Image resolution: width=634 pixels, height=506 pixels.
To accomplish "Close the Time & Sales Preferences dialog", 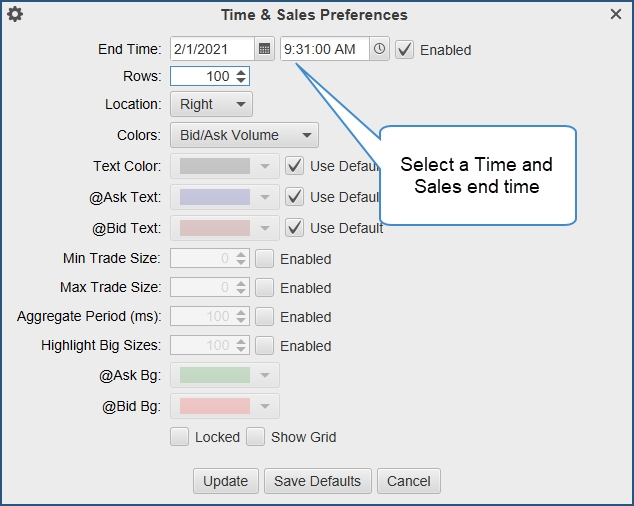I will coord(616,15).
